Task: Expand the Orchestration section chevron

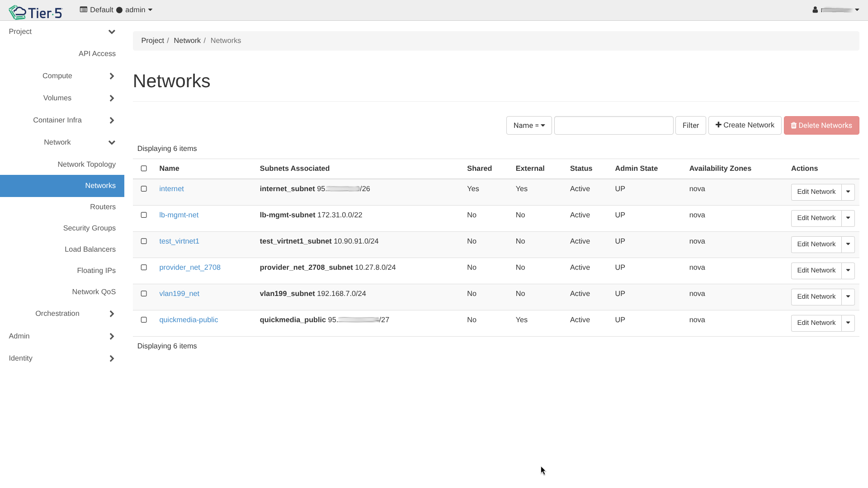Action: click(x=112, y=314)
